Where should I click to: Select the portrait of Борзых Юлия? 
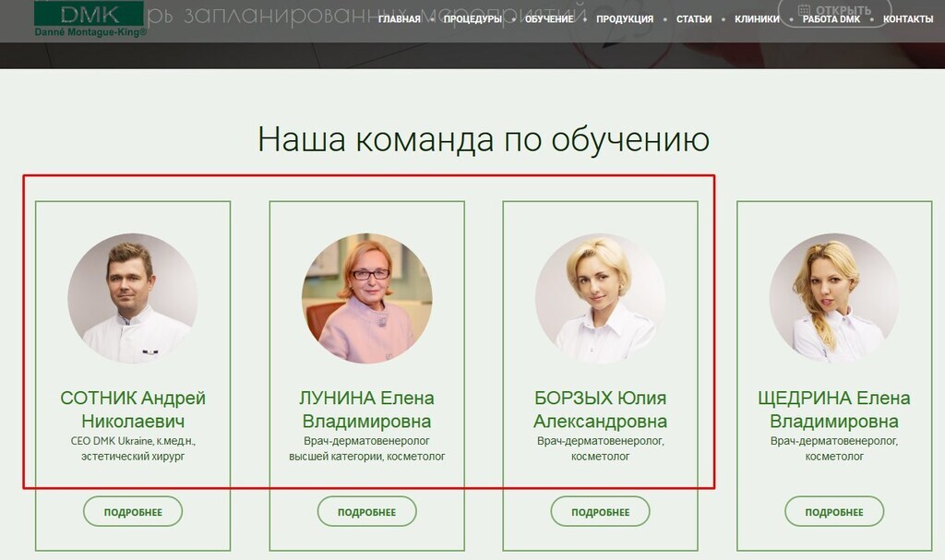pos(600,298)
